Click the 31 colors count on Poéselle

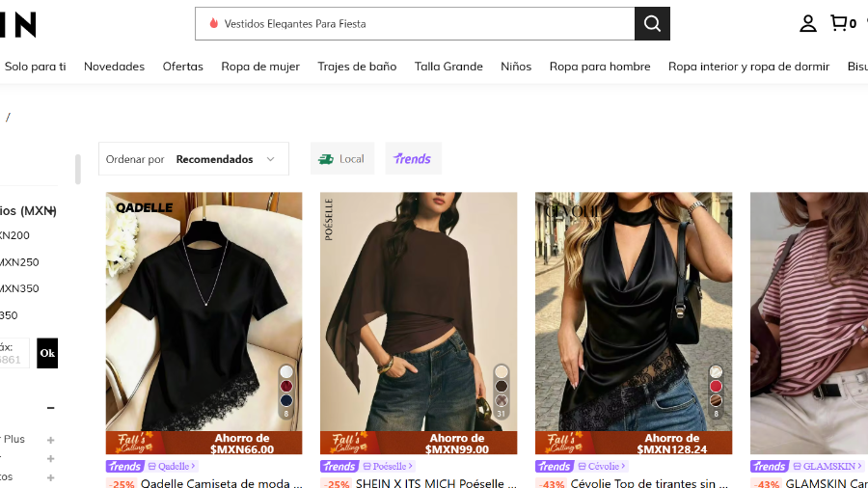[x=501, y=414]
